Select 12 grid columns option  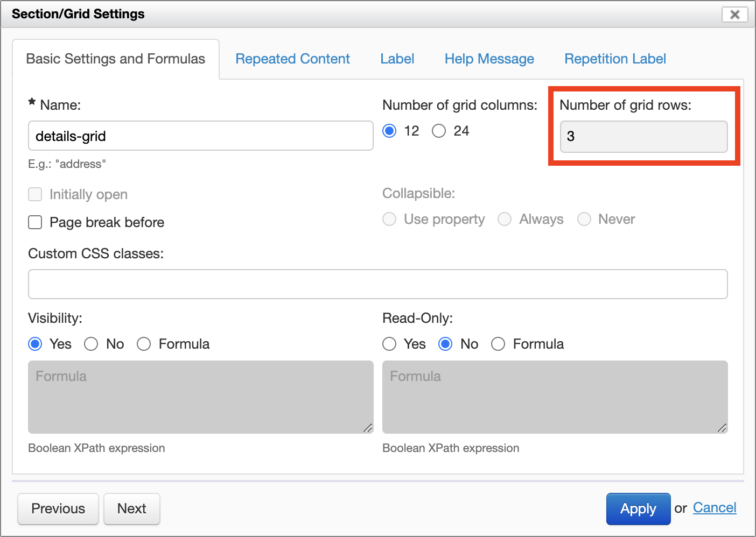coord(389,131)
